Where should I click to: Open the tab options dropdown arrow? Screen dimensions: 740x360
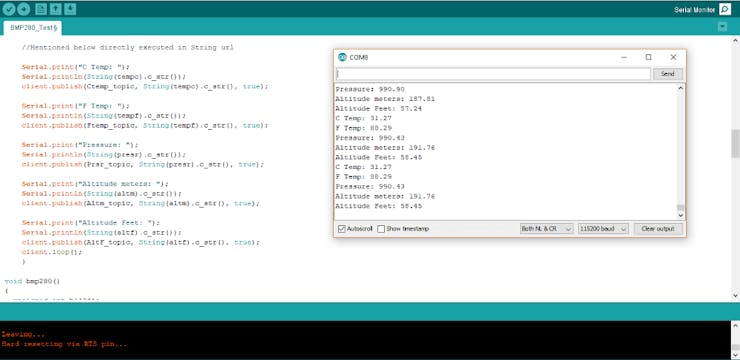pos(722,27)
